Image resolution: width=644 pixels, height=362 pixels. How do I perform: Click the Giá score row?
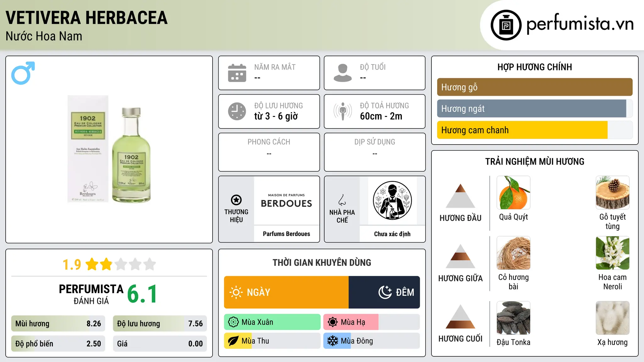[x=160, y=344]
